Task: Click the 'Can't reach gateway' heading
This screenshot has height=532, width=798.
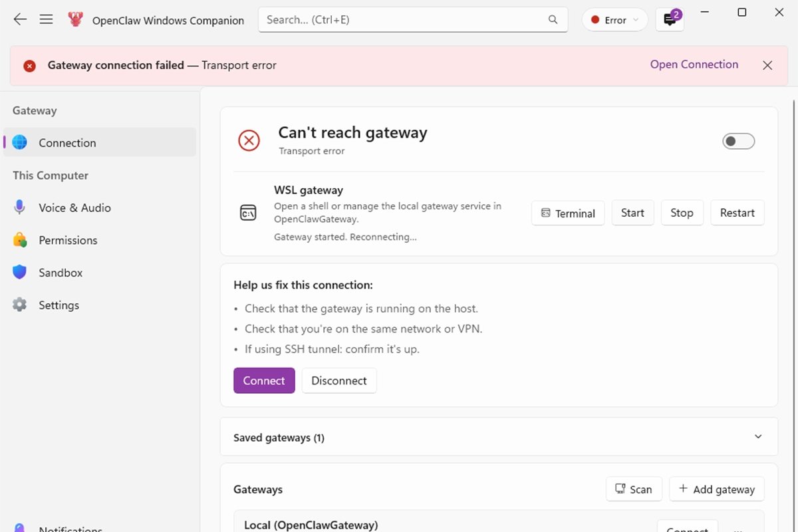Action: tap(352, 133)
